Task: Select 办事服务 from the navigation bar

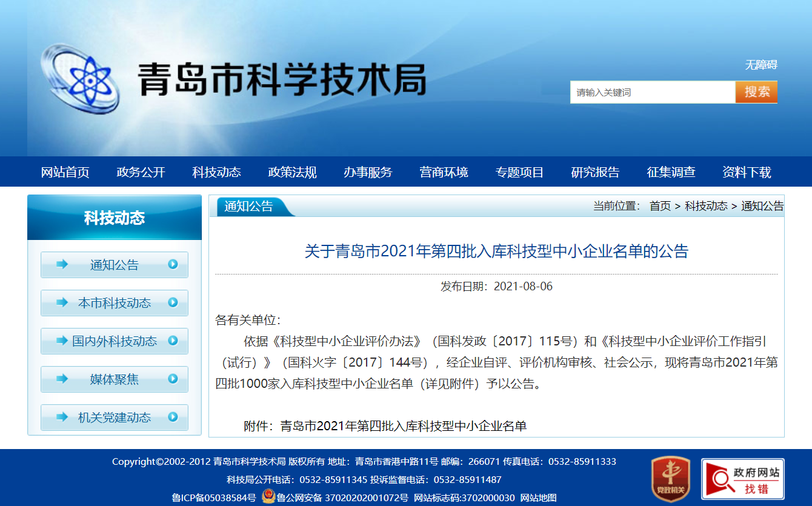Action: click(368, 172)
